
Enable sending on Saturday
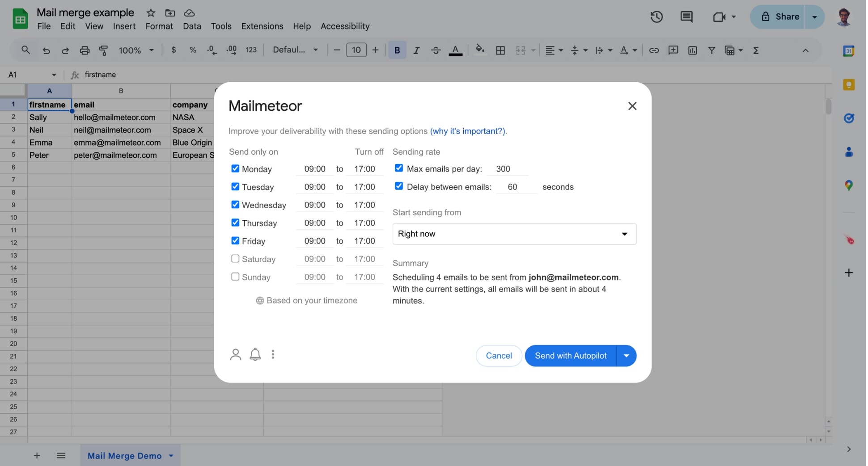pyautogui.click(x=235, y=258)
